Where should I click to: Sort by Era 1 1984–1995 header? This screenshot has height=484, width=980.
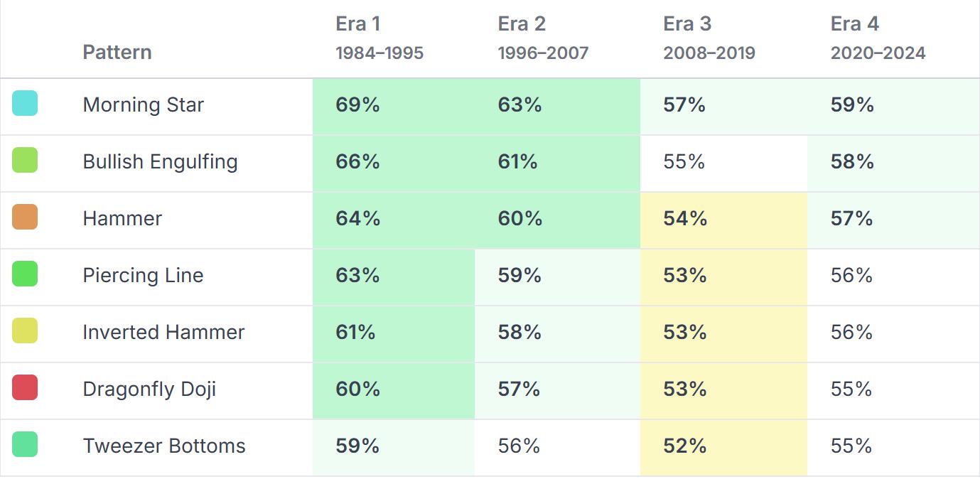379,38
